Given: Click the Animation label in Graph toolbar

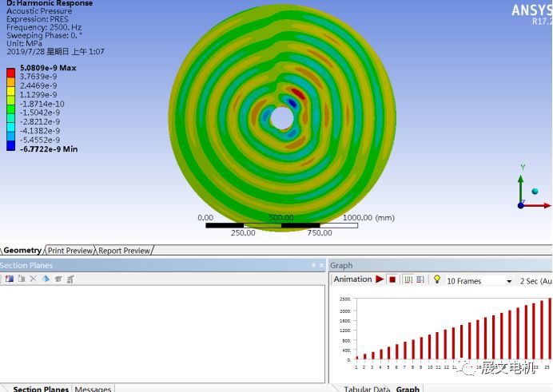Looking at the screenshot, I should 352,279.
